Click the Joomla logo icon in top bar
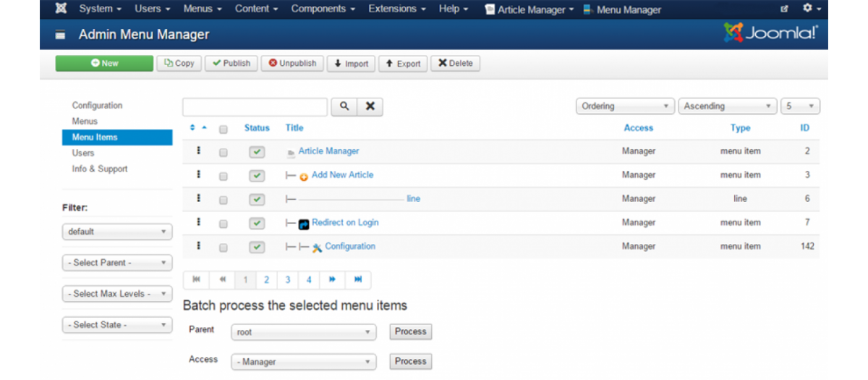Screen dimensions: 868x380 (x=61, y=9)
